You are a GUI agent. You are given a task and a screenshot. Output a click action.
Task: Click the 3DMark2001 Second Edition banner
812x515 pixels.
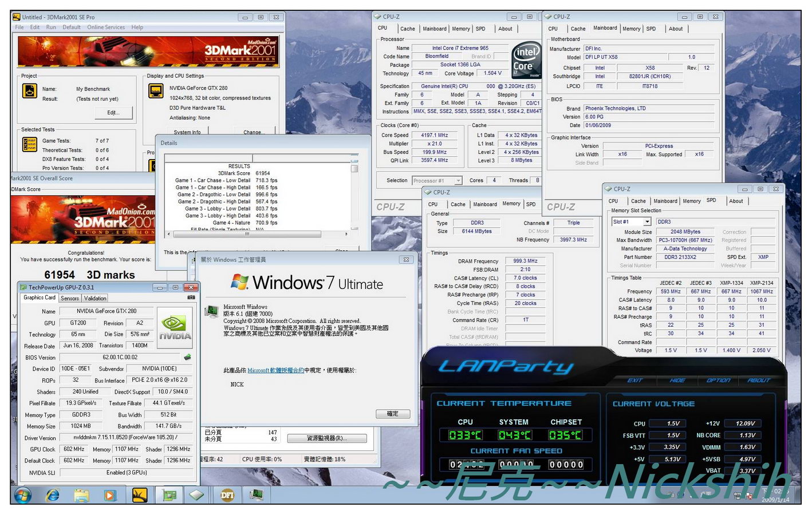pos(147,51)
